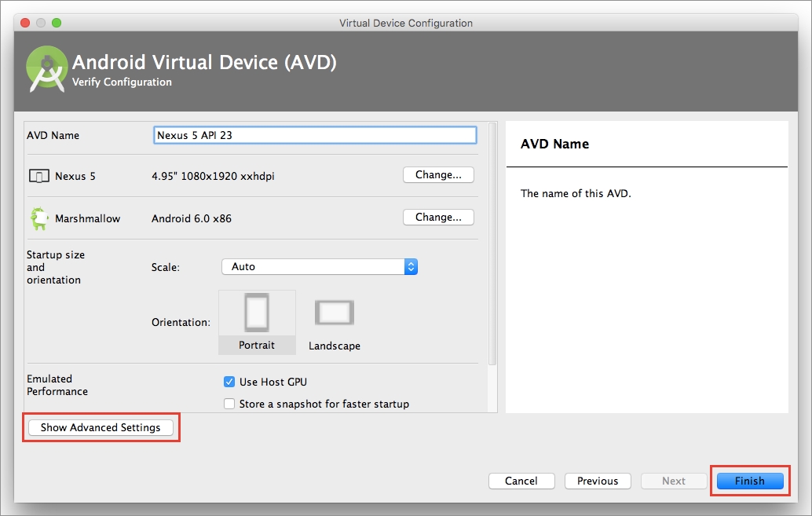This screenshot has width=812, height=516.
Task: Change the Nexus 5 hardware device
Action: pyautogui.click(x=438, y=175)
